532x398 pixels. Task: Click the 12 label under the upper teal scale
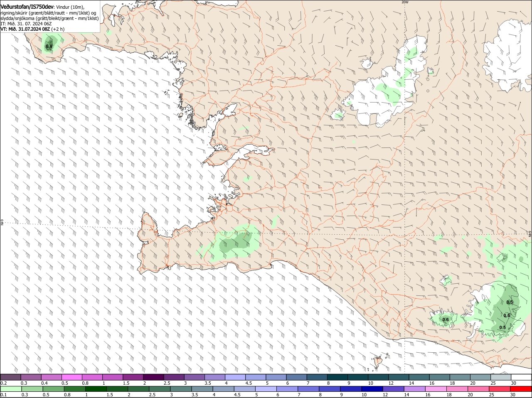click(391, 383)
